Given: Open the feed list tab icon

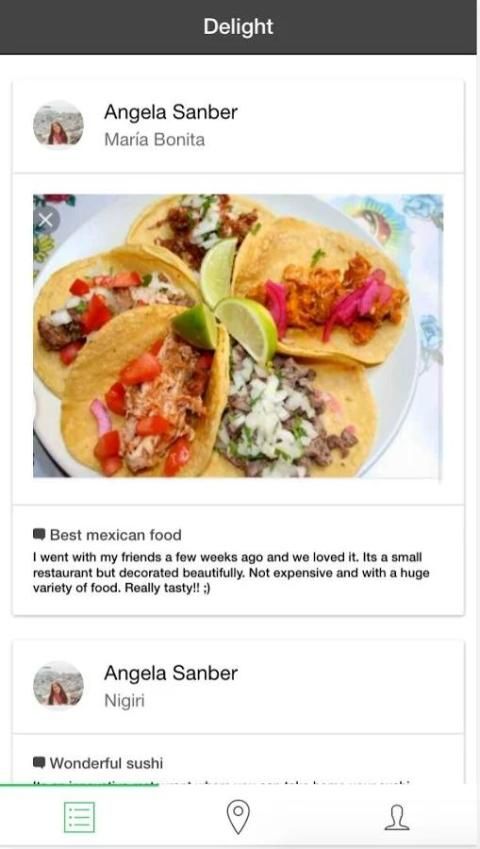Looking at the screenshot, I should click(x=80, y=817).
